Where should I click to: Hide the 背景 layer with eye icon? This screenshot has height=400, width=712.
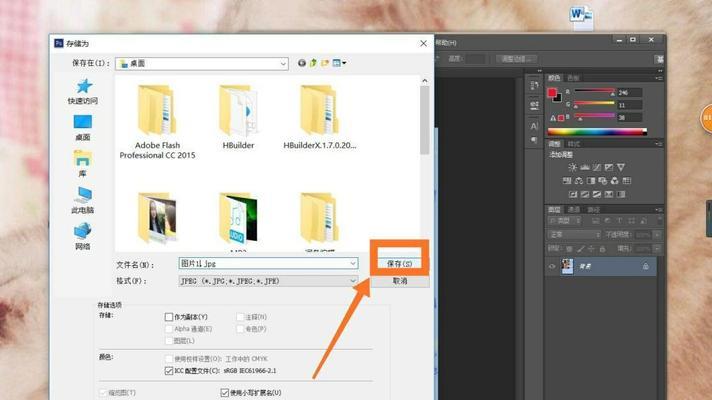coord(552,267)
